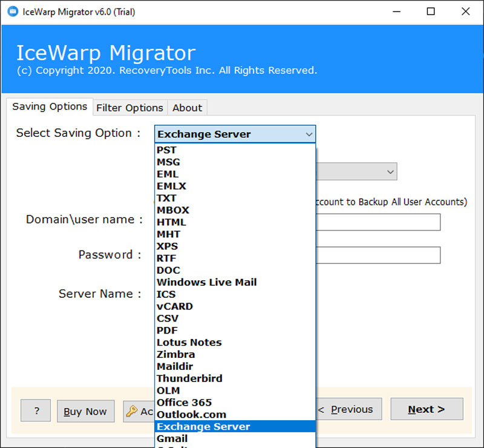This screenshot has height=448, width=484.
Task: Choose PDF as the saving format
Action: point(235,331)
